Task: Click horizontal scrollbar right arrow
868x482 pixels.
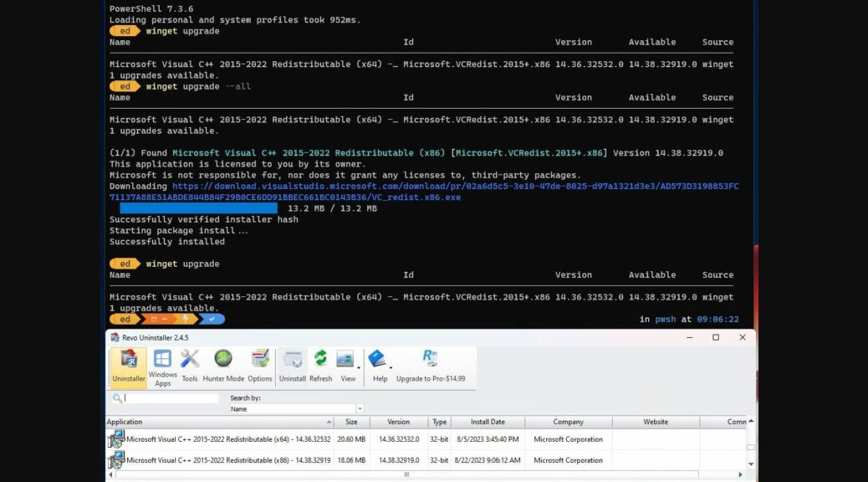Action: [740, 474]
